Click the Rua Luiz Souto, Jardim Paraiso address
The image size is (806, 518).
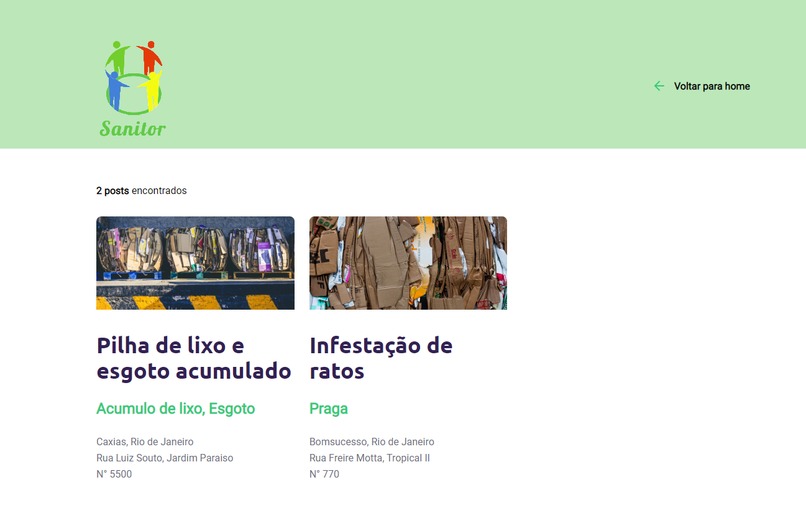[x=164, y=458]
